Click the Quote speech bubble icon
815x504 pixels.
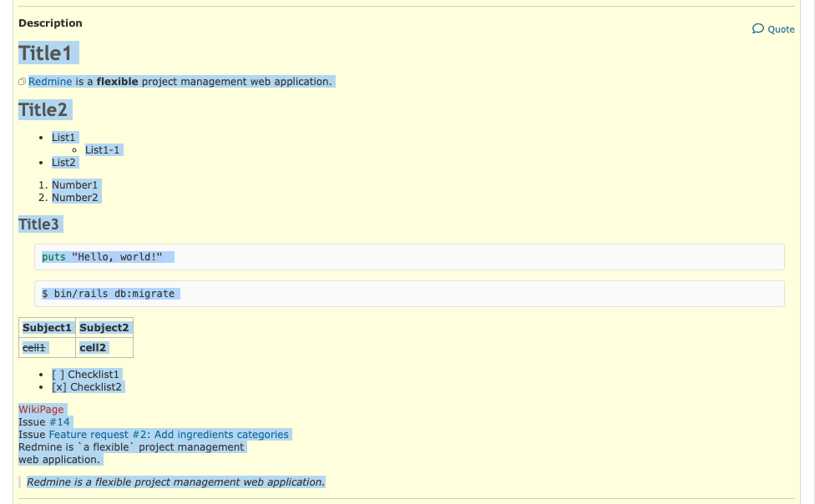[x=758, y=28]
